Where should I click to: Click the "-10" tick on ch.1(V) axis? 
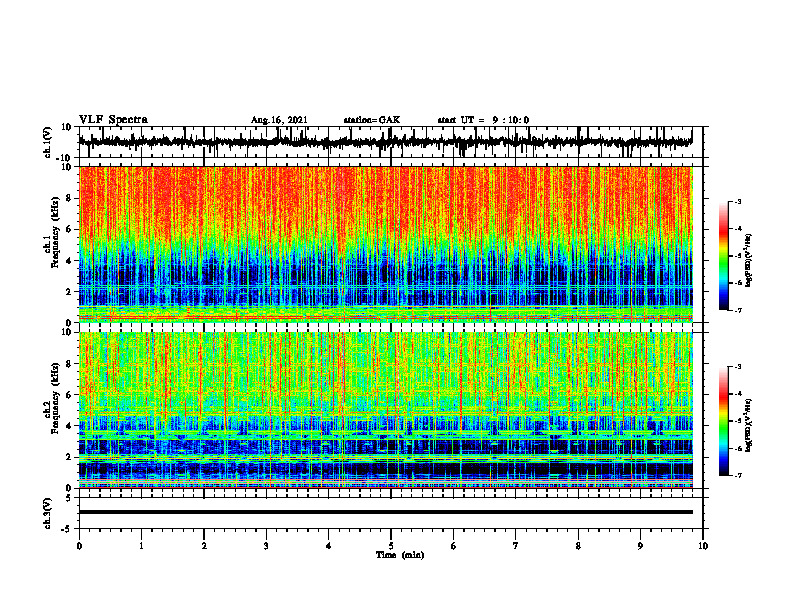pyautogui.click(x=65, y=158)
